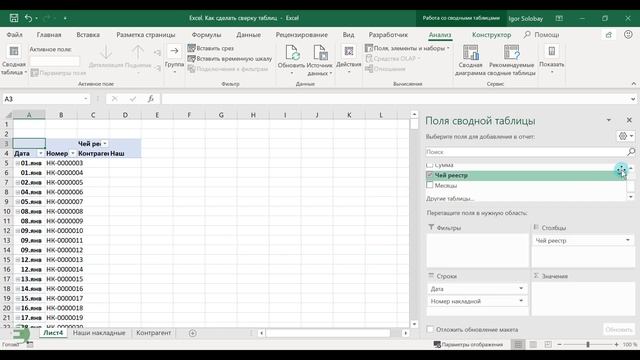Image resolution: width=640 pixels, height=360 pixels.
Task: Open Чей реестр dropdown in Столбцы area
Action: (x=628, y=240)
